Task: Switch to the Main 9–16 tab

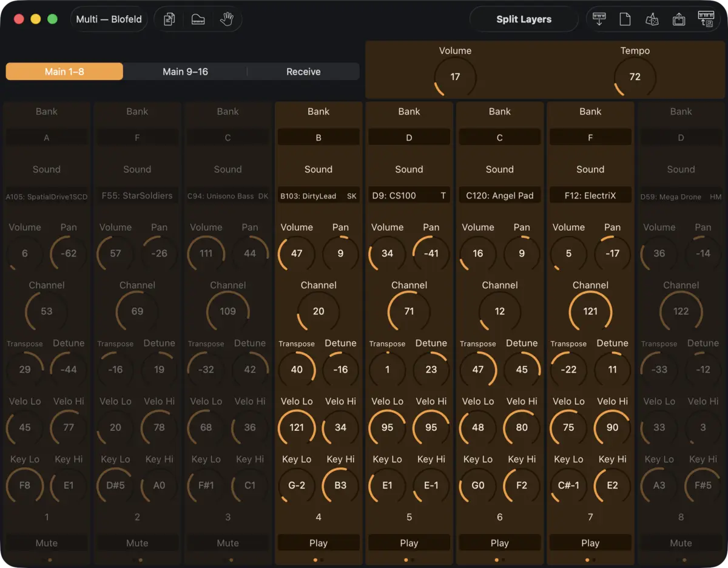Action: coord(185,72)
